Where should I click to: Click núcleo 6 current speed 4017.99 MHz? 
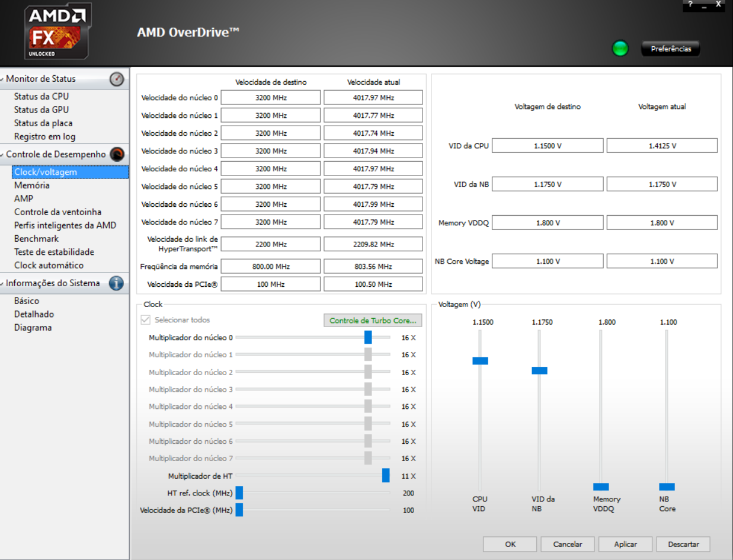tap(373, 204)
